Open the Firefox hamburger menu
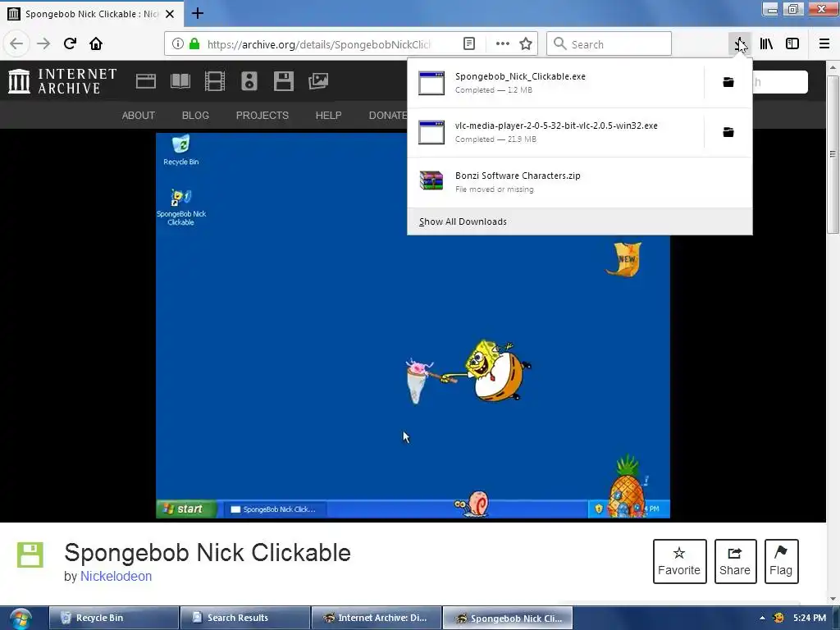This screenshot has width=840, height=630. point(824,44)
